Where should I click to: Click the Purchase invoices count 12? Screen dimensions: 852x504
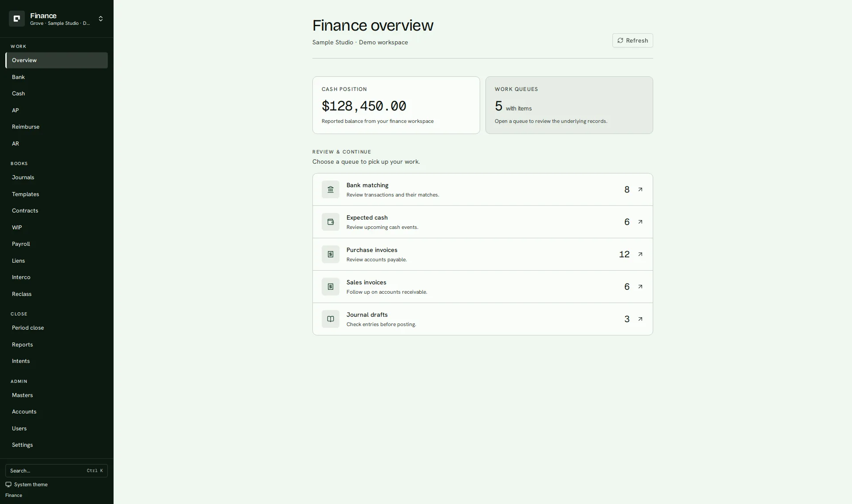pos(624,254)
